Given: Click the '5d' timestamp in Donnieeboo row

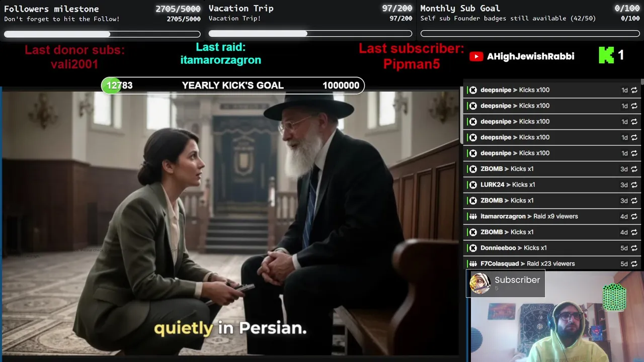Looking at the screenshot, I should point(624,248).
